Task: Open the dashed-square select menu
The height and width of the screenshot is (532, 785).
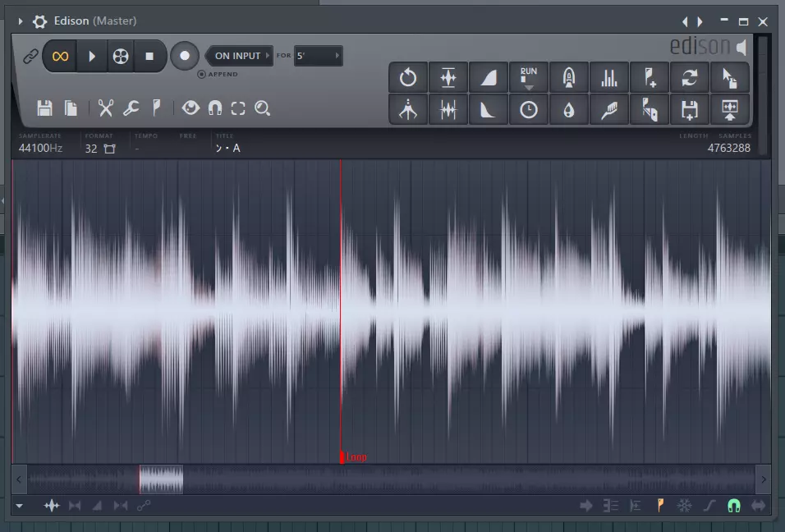Action: (x=238, y=108)
